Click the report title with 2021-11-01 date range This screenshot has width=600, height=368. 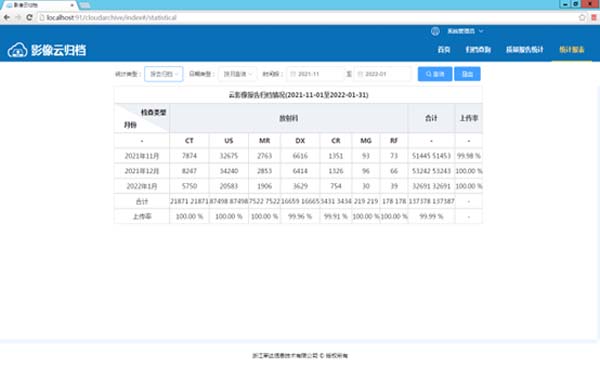pyautogui.click(x=298, y=95)
